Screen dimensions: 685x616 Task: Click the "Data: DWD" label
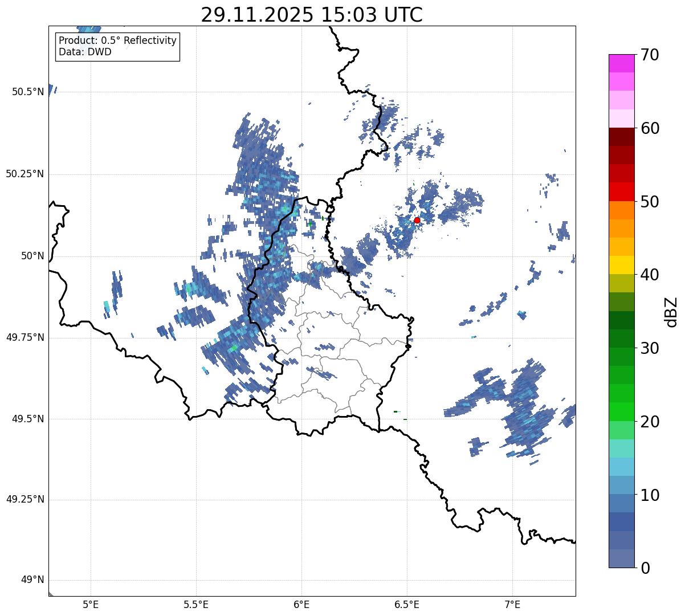click(x=85, y=52)
